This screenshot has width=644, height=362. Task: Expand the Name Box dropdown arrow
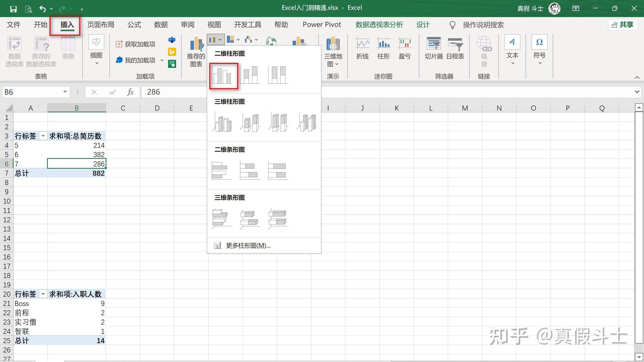65,92
